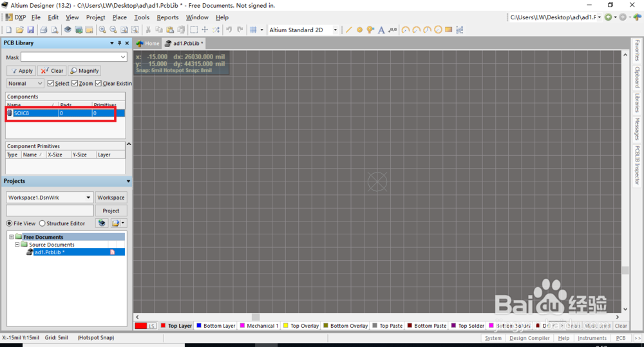Select the Top Overlay layer tab
Screen dimensions: 644x347
[301, 326]
